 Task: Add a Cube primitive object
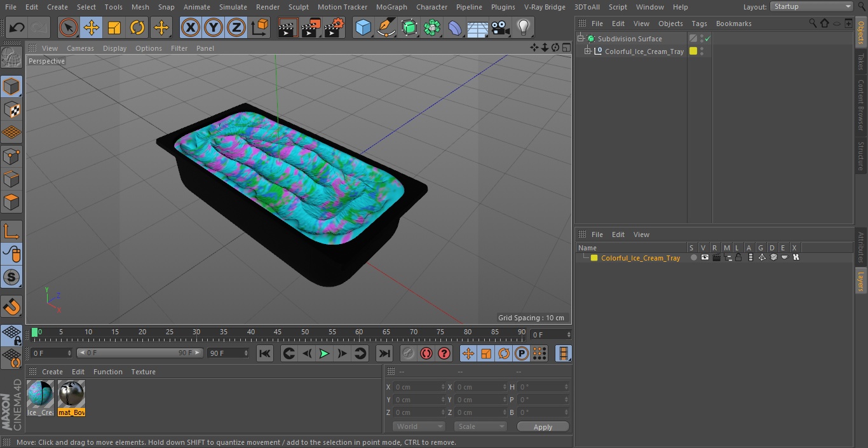363,27
